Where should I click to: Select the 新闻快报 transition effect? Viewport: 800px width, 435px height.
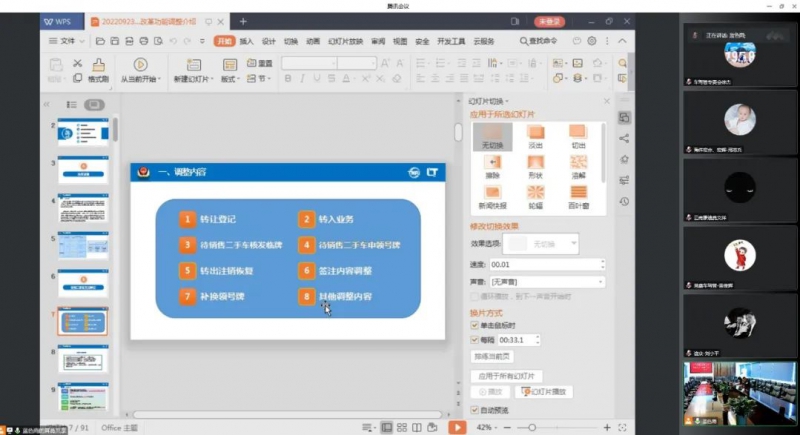492,197
